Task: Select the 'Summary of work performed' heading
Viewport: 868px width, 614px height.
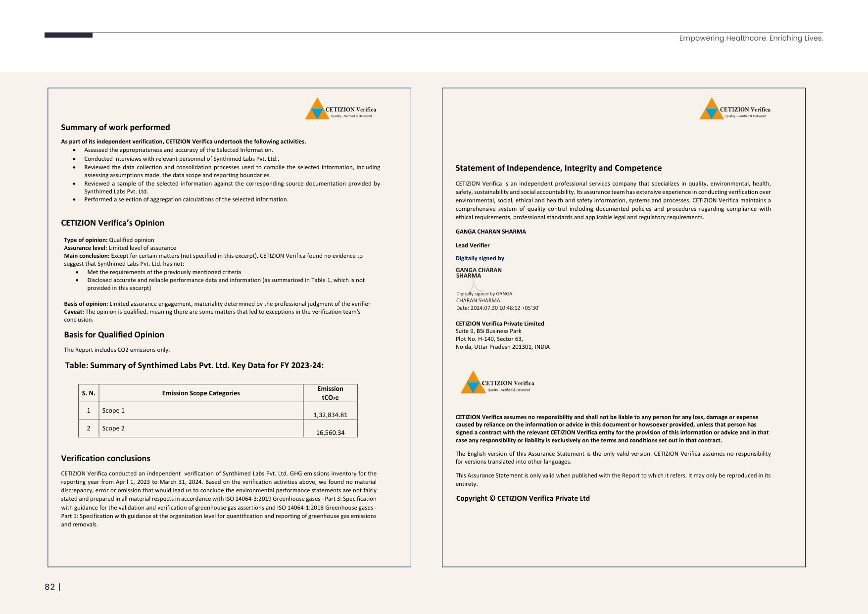Action: click(115, 127)
